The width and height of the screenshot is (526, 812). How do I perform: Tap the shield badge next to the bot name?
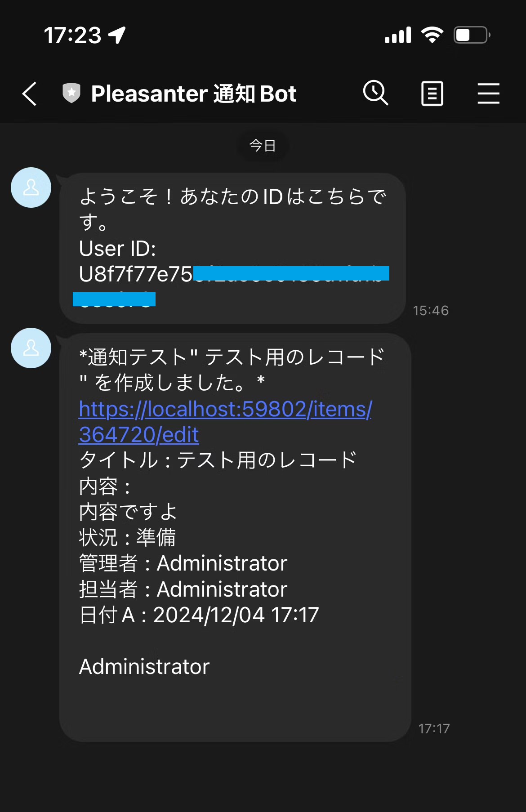point(71,93)
